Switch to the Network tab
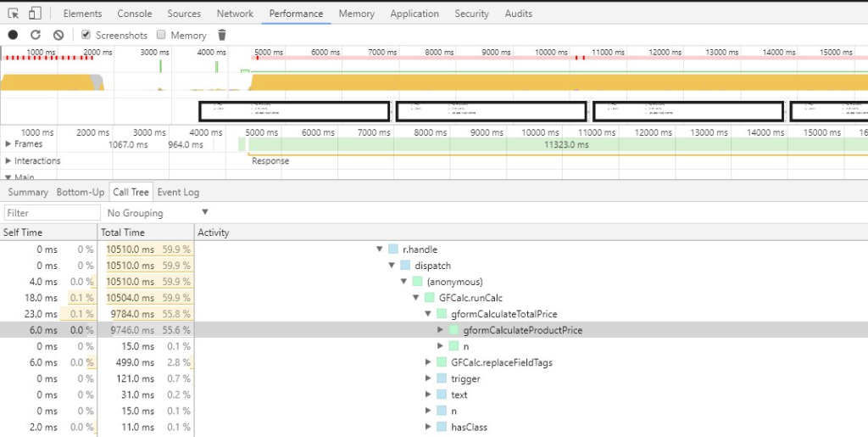Viewport: 868px width, 437px height. click(x=235, y=14)
